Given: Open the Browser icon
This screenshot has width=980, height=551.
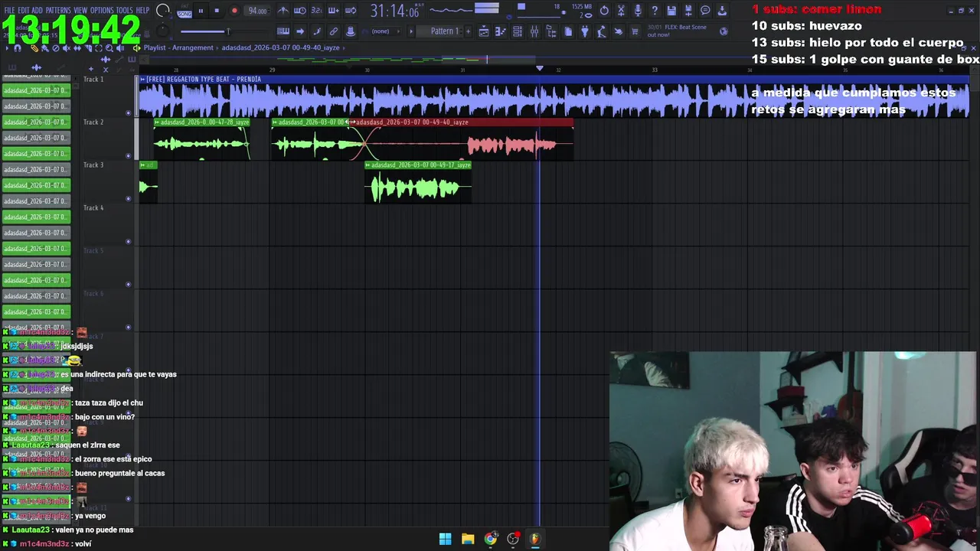Looking at the screenshot, I should (x=551, y=31).
